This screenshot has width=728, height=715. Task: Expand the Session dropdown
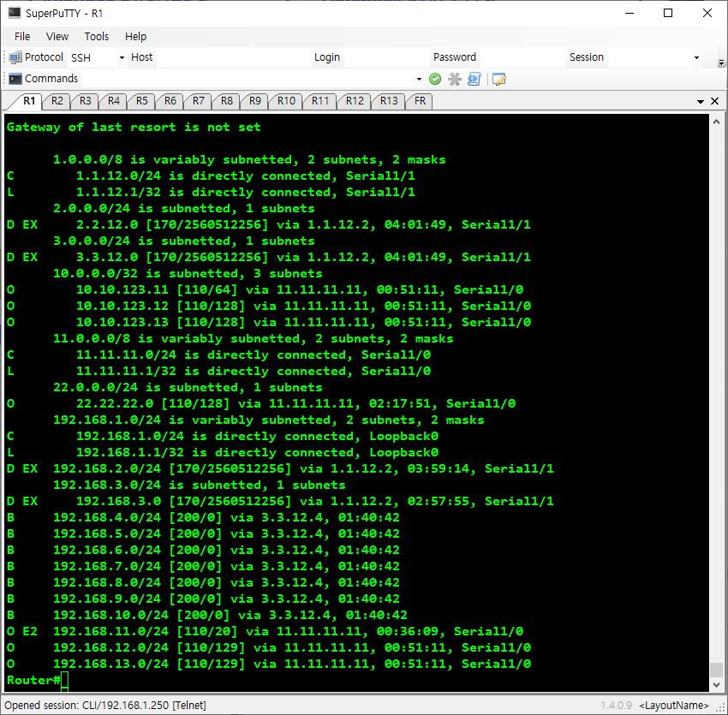696,58
